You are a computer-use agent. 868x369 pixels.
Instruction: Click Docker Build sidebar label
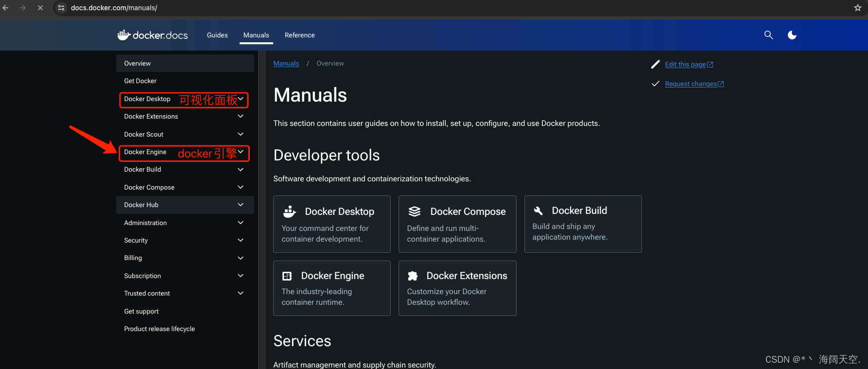pyautogui.click(x=142, y=169)
